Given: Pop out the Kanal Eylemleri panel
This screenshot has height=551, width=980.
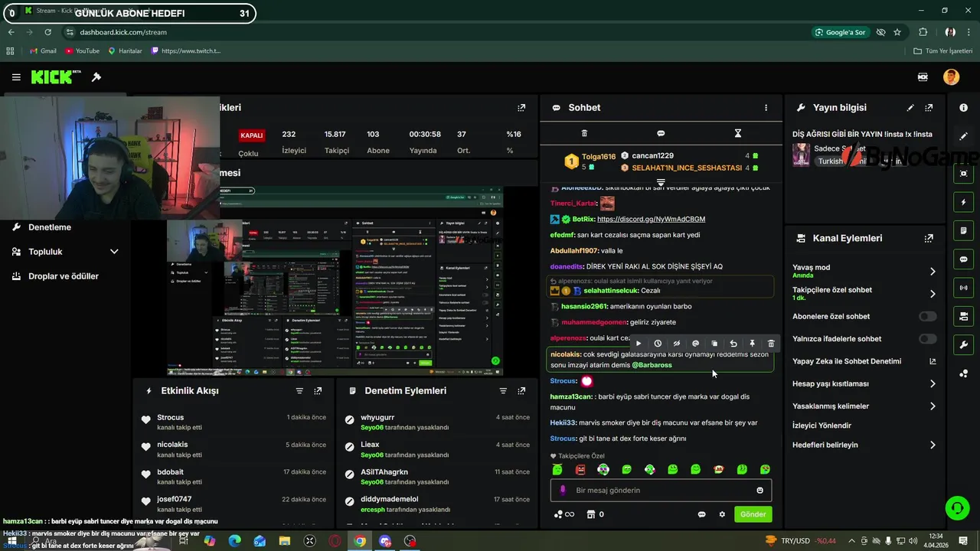Looking at the screenshot, I should click(x=929, y=238).
